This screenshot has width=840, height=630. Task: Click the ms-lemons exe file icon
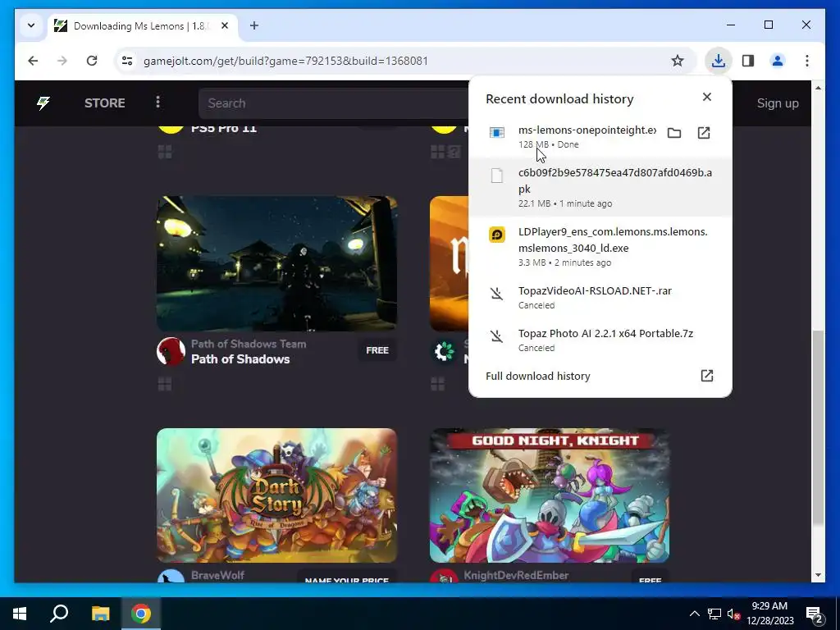496,132
